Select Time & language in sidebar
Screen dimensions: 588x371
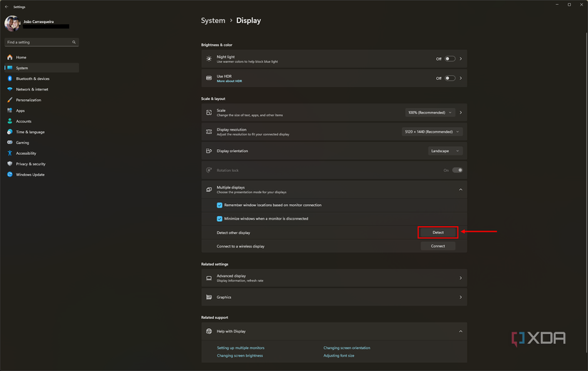(x=30, y=132)
